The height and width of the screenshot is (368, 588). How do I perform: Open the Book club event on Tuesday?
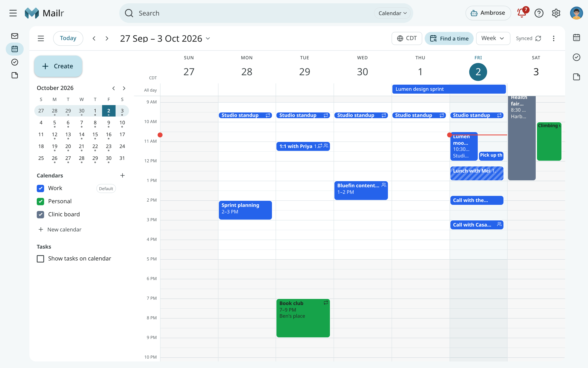point(303,318)
